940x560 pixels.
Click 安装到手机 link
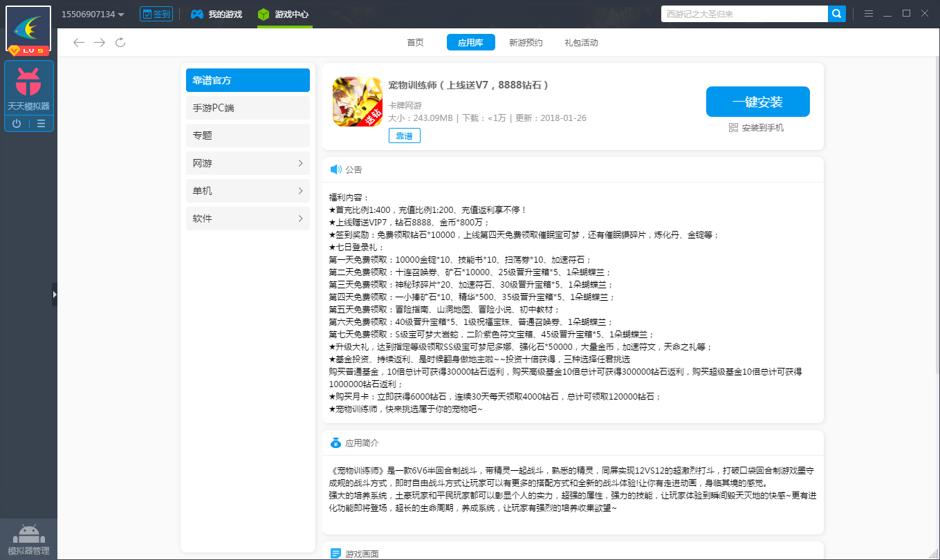pos(757,128)
